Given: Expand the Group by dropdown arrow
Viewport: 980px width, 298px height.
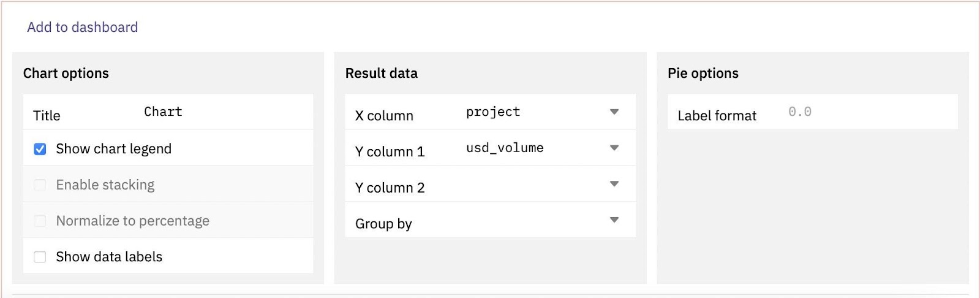Looking at the screenshot, I should [x=614, y=220].
